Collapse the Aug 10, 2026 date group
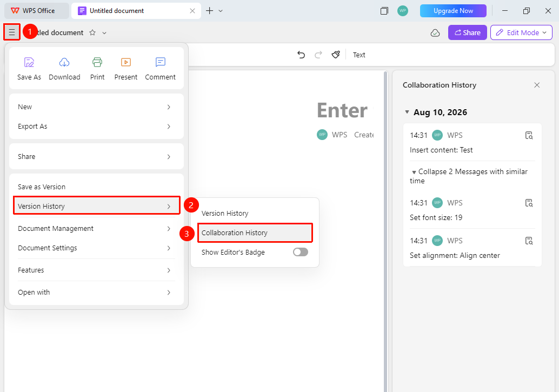The height and width of the screenshot is (392, 559). pyautogui.click(x=407, y=112)
